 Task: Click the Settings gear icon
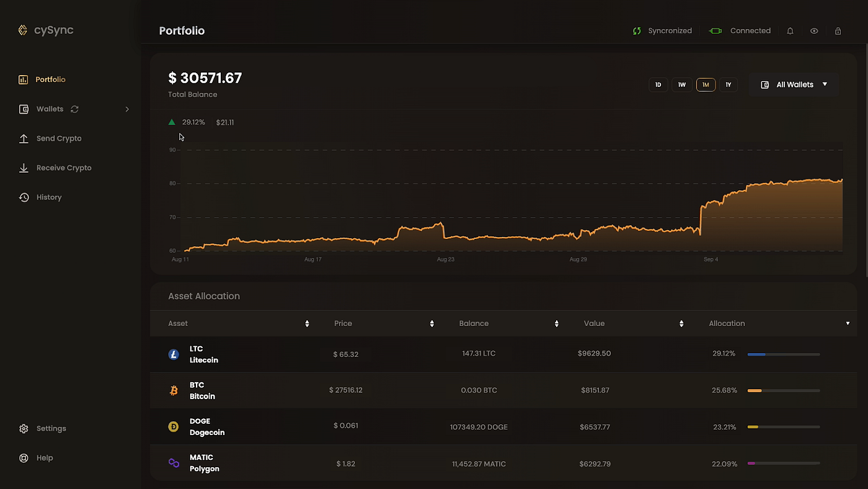pos(24,429)
